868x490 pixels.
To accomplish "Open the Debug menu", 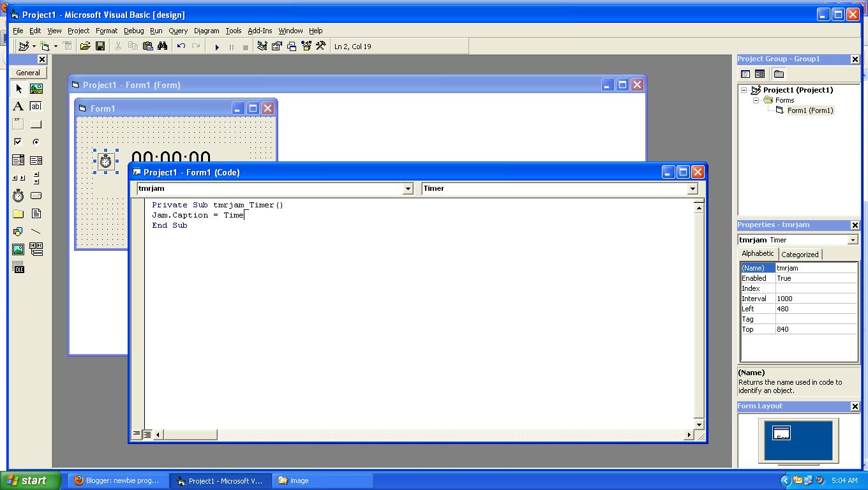I will point(133,31).
